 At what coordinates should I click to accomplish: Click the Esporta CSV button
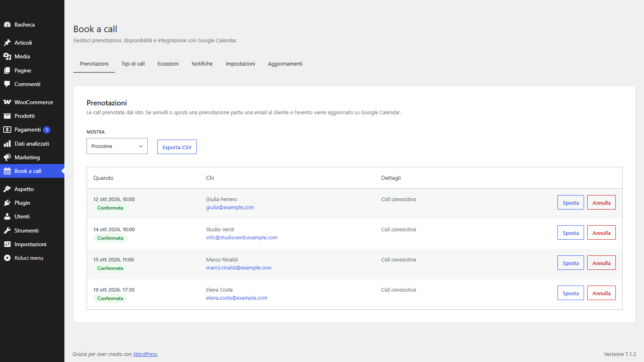177,147
